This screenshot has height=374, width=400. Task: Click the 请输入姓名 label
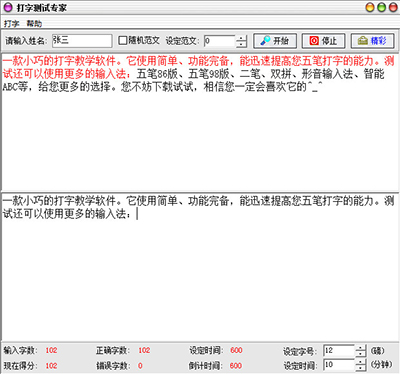coord(26,41)
